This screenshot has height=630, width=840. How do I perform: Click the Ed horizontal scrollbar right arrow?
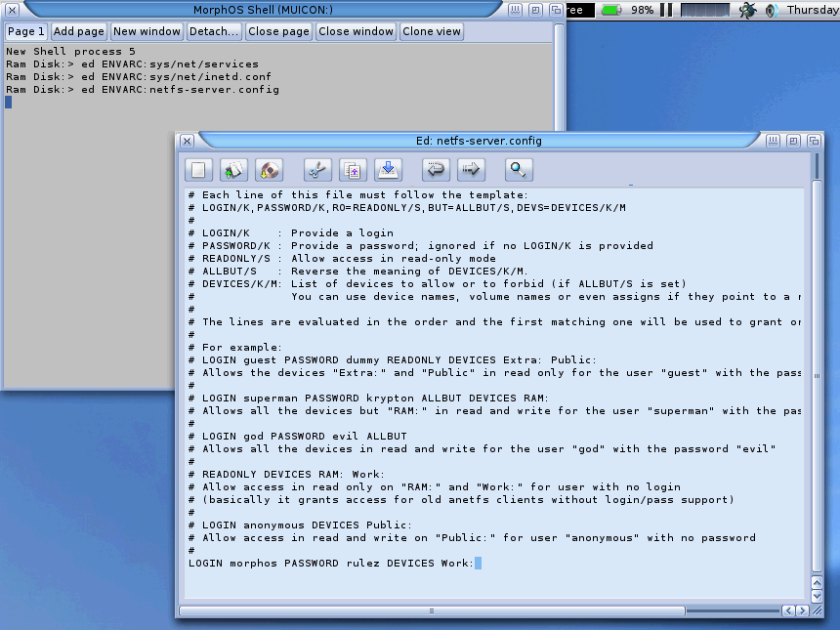802,610
